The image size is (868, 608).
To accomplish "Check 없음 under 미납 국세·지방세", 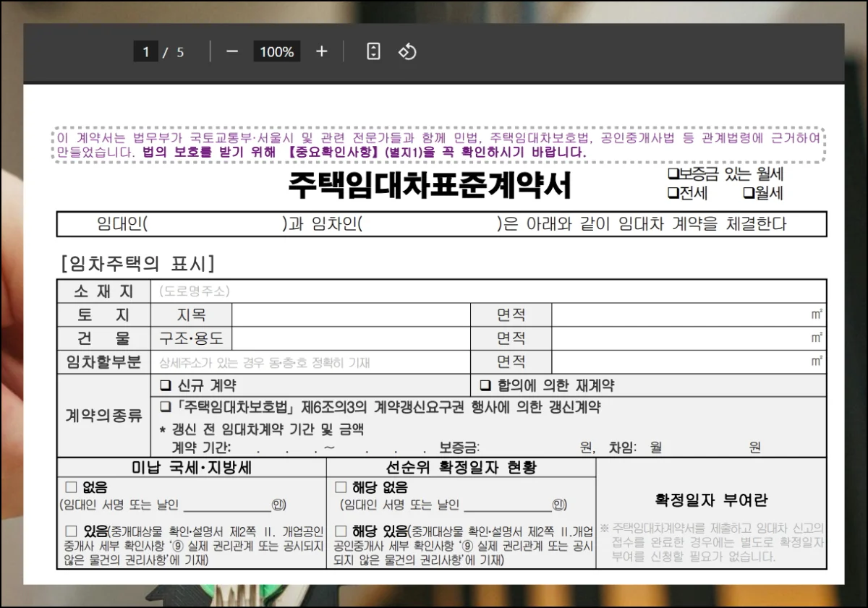I will tap(71, 488).
